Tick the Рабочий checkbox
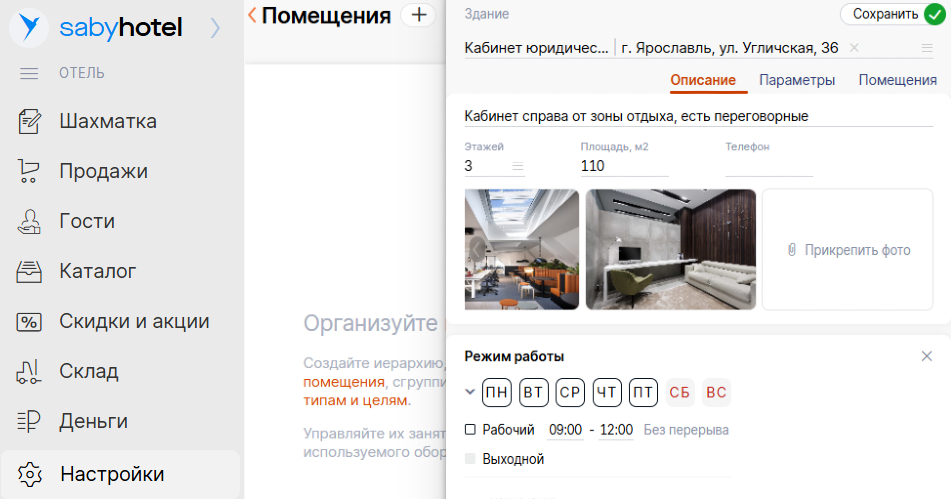This screenshot has width=951, height=499. tap(471, 430)
